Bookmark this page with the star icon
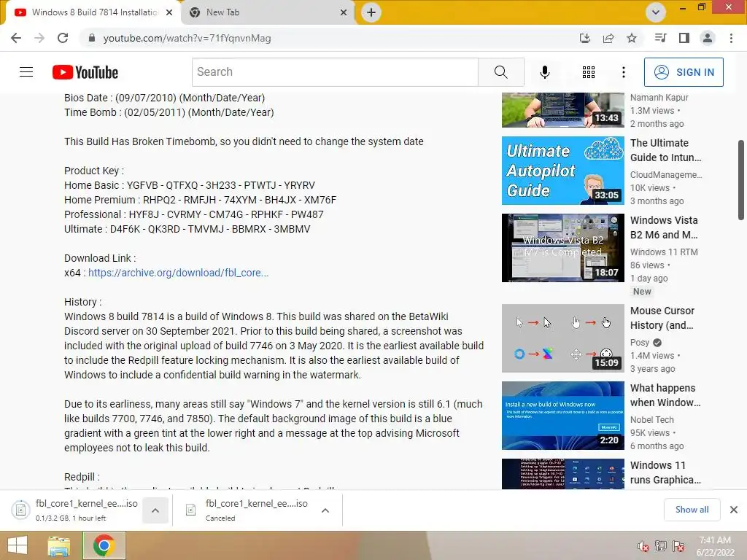The width and height of the screenshot is (747, 560). click(x=632, y=38)
